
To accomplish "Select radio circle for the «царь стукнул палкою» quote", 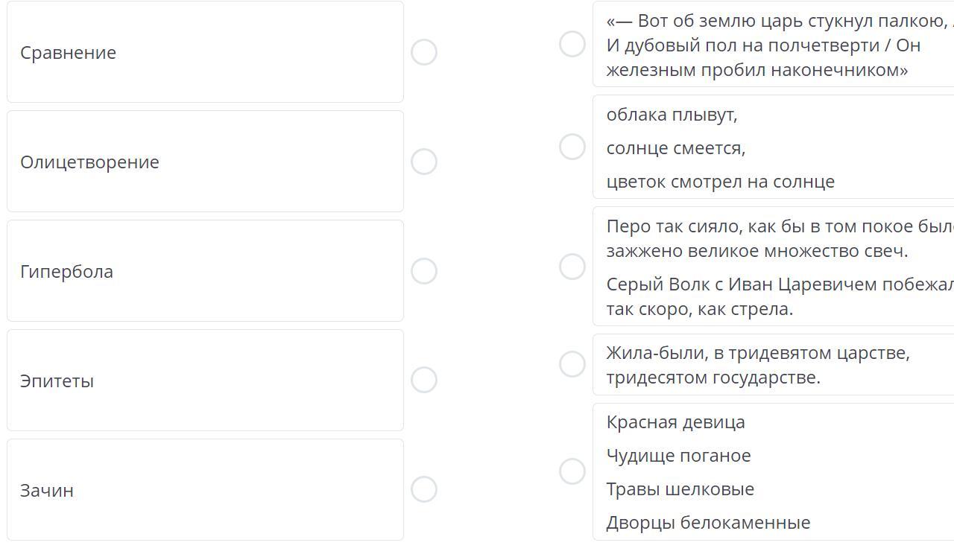I will click(572, 44).
